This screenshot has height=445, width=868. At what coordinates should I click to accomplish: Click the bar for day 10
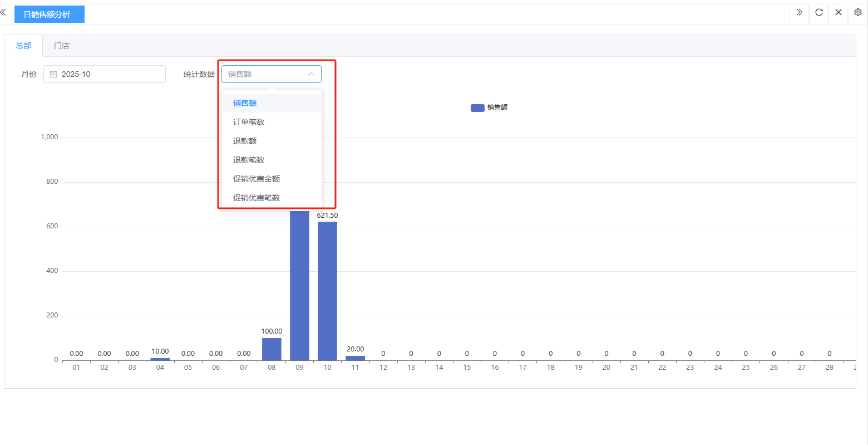pyautogui.click(x=327, y=291)
